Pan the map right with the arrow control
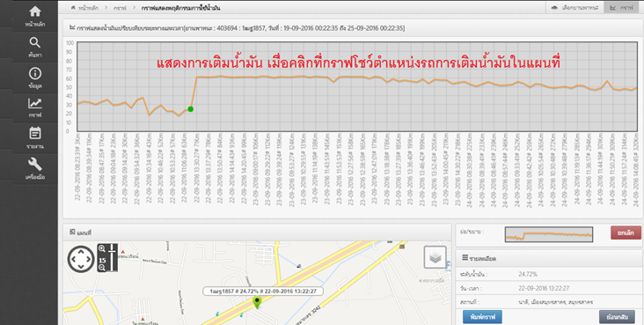The height and width of the screenshot is (325, 644). point(89,259)
